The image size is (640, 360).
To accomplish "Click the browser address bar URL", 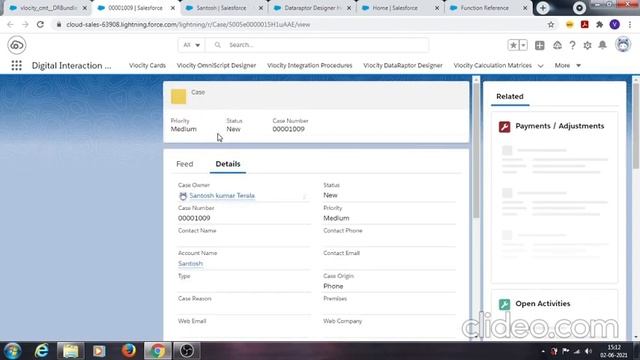I will (188, 24).
